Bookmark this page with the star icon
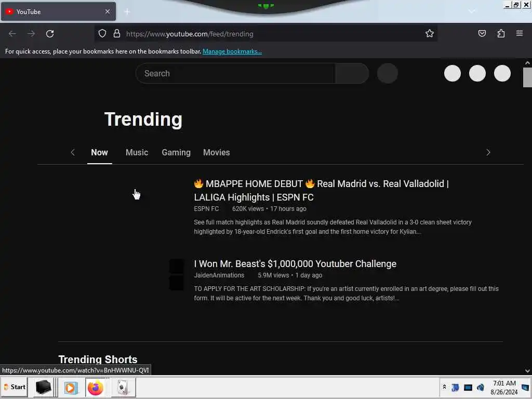 (x=430, y=34)
